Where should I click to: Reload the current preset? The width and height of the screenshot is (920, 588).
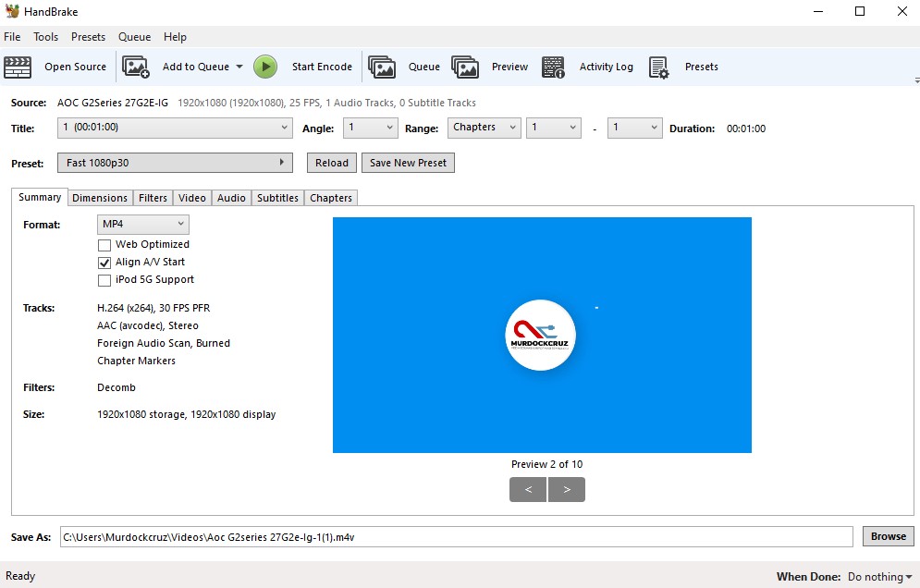[x=331, y=162]
